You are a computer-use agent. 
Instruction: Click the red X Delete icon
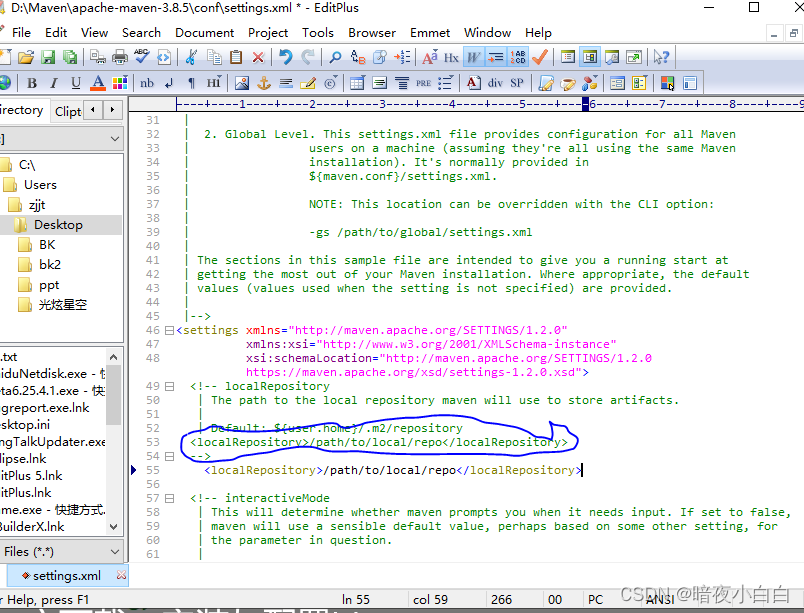click(258, 57)
